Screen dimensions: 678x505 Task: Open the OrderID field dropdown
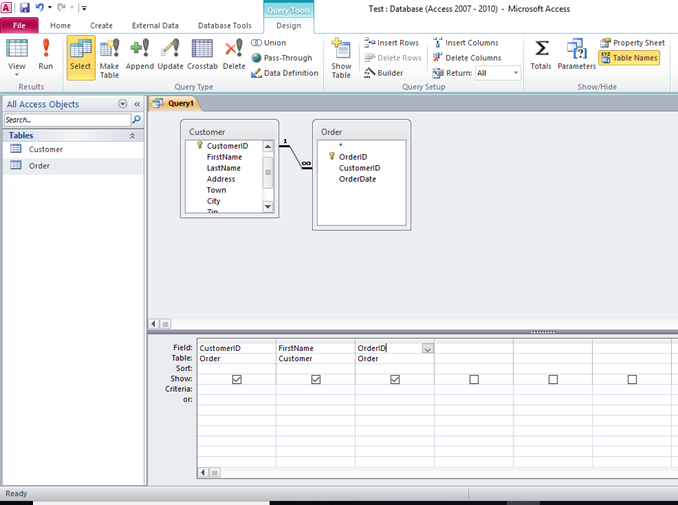(428, 348)
